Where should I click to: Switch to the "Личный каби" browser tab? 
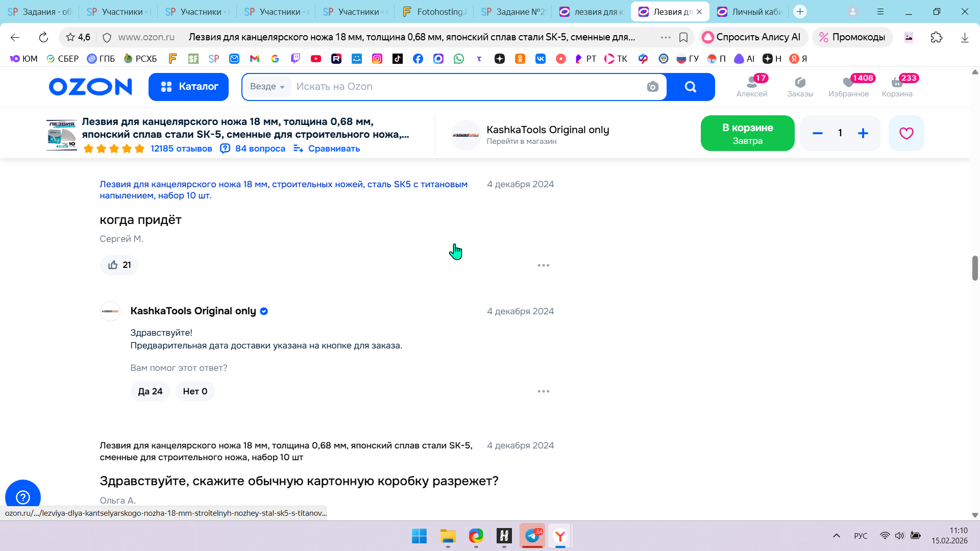pos(750,12)
